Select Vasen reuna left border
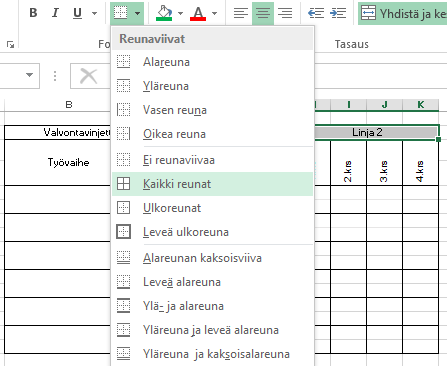Image resolution: width=447 pixels, height=366 pixels. 212,110
